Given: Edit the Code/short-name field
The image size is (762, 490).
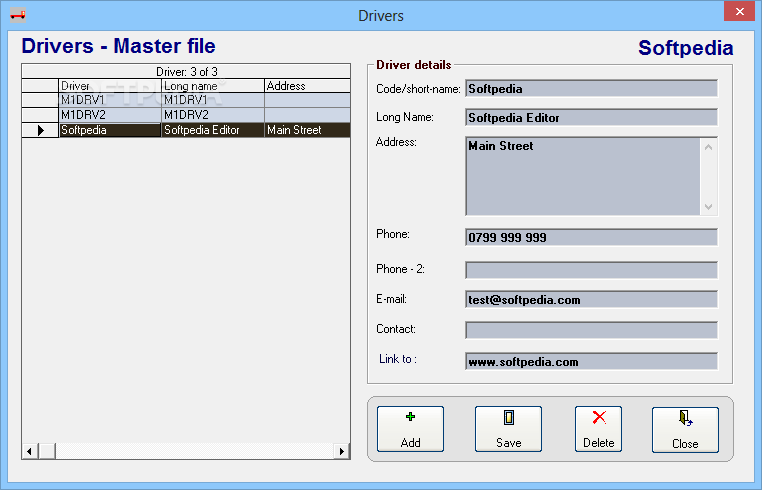Looking at the screenshot, I should [591, 88].
